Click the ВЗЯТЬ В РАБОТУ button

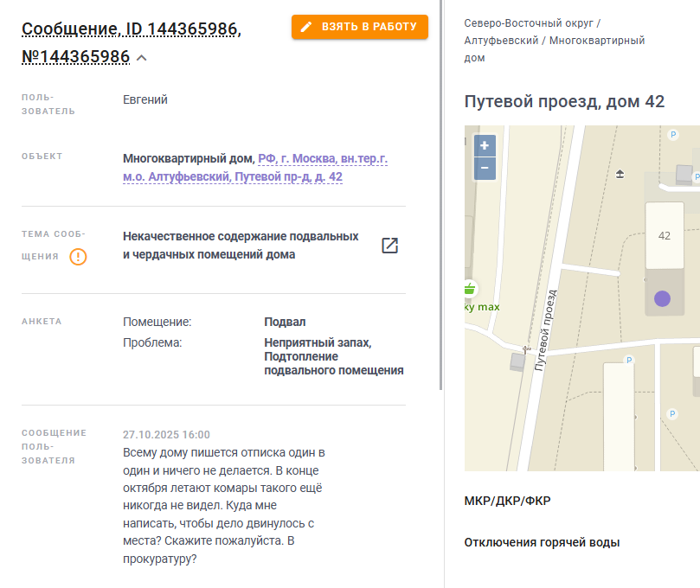pos(360,27)
